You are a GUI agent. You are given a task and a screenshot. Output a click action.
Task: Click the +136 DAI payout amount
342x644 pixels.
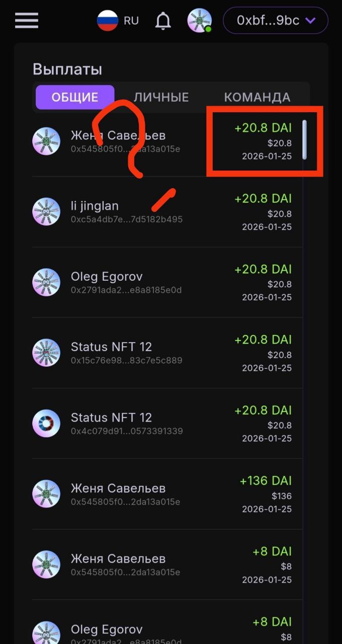(266, 480)
